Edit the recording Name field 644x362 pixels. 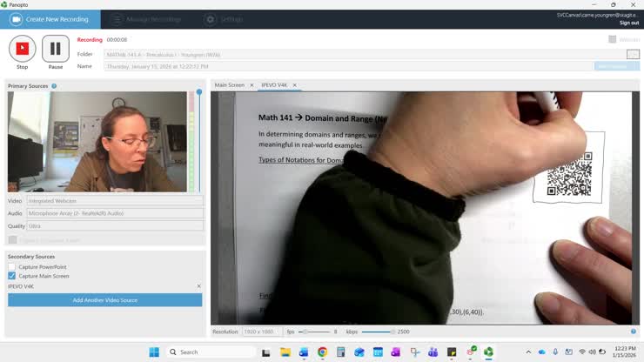click(x=348, y=66)
